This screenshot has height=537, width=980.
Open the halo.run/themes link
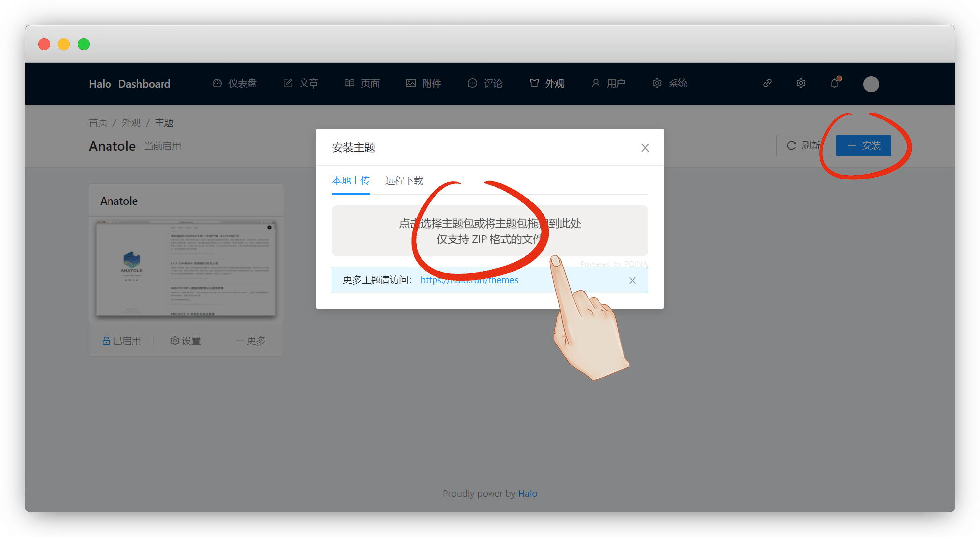[469, 280]
